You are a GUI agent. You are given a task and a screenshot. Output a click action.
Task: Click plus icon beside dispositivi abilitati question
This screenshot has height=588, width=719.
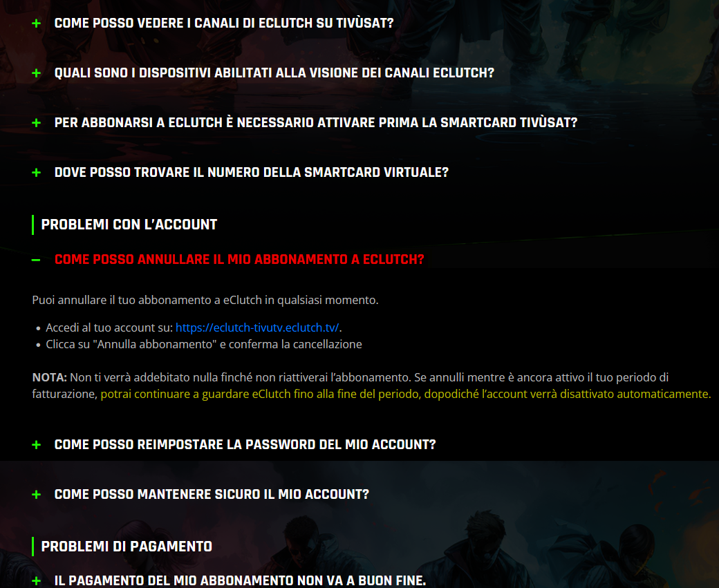tap(36, 73)
